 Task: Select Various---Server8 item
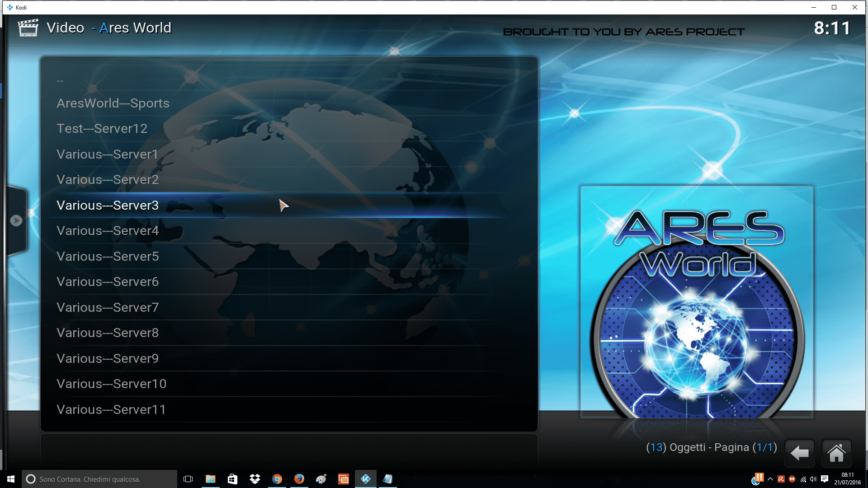[289, 333]
